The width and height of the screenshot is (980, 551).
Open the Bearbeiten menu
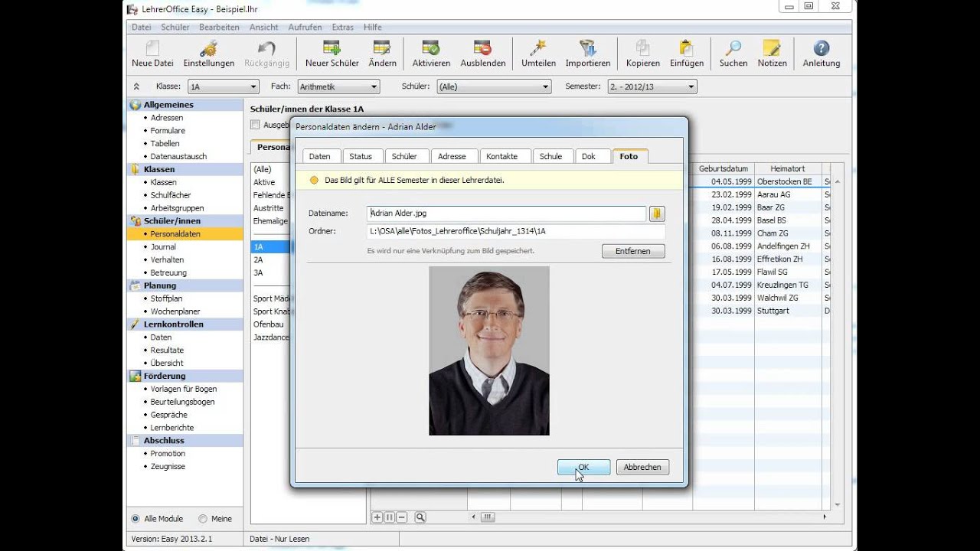click(219, 27)
